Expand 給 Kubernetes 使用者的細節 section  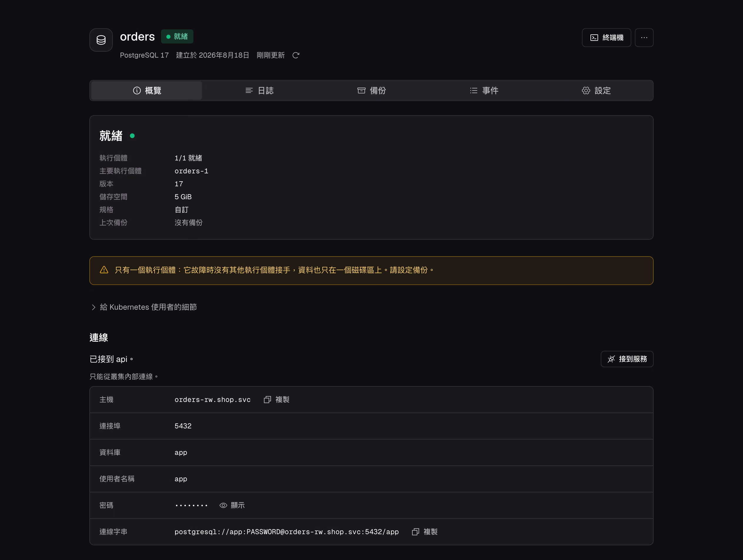[x=144, y=307]
